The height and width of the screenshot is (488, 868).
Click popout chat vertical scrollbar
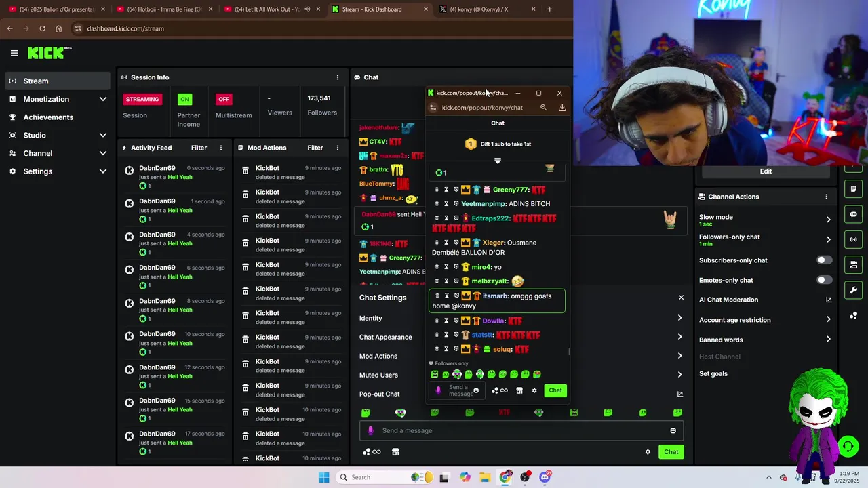(x=569, y=351)
